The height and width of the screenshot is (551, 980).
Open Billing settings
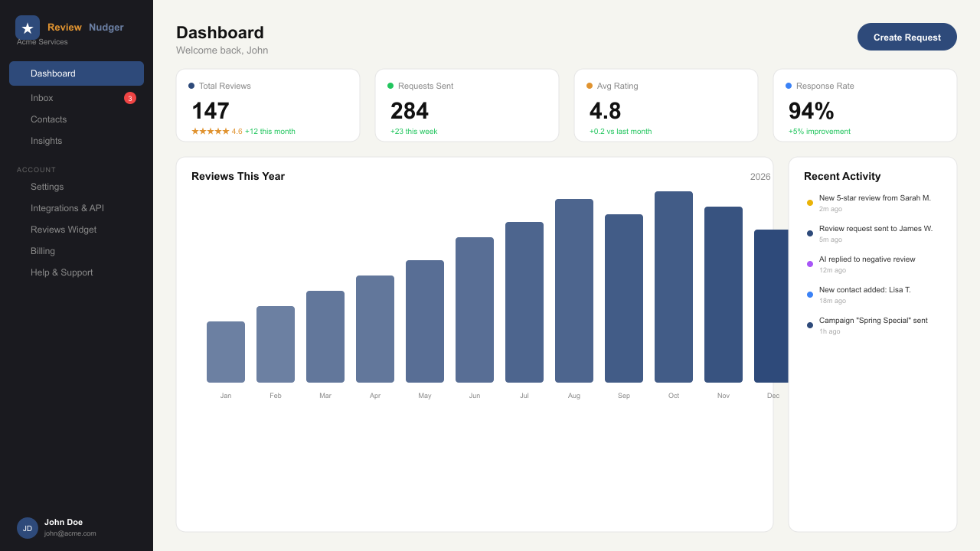43,251
